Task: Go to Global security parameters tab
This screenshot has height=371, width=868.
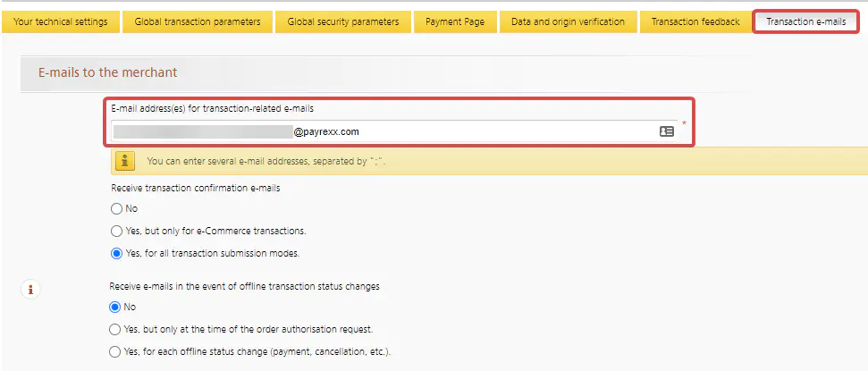Action: 342,21
